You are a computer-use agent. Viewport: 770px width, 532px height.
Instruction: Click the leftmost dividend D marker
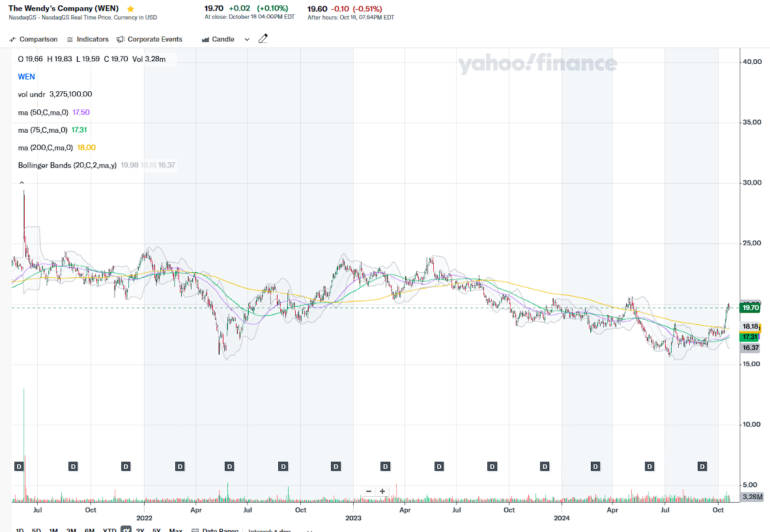click(19, 466)
